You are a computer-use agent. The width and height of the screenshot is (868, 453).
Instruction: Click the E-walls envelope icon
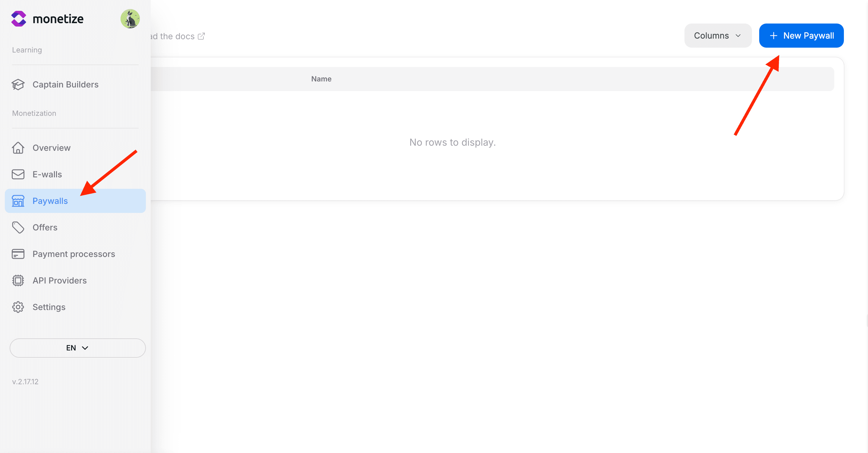18,174
